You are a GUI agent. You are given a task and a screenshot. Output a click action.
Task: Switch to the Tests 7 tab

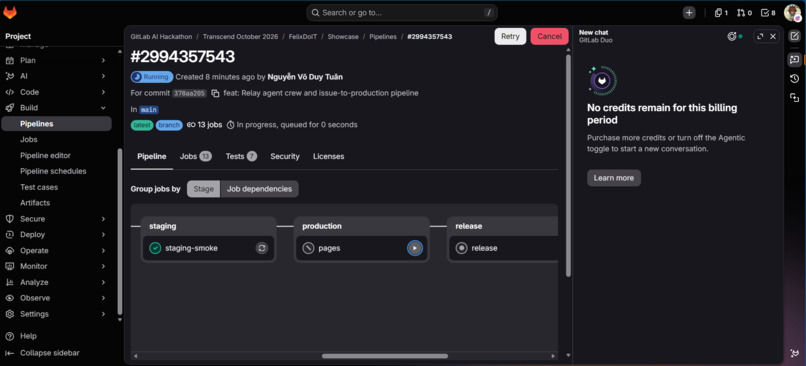[x=241, y=157]
